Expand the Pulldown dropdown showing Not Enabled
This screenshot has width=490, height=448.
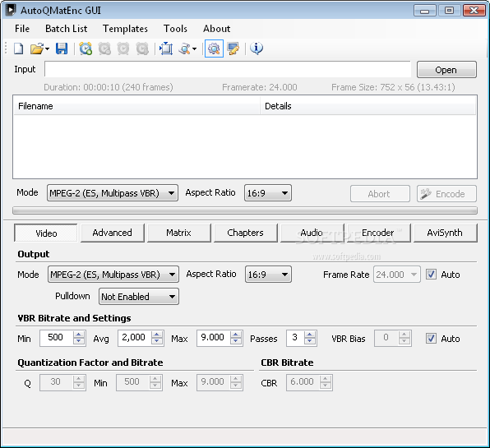(x=139, y=297)
